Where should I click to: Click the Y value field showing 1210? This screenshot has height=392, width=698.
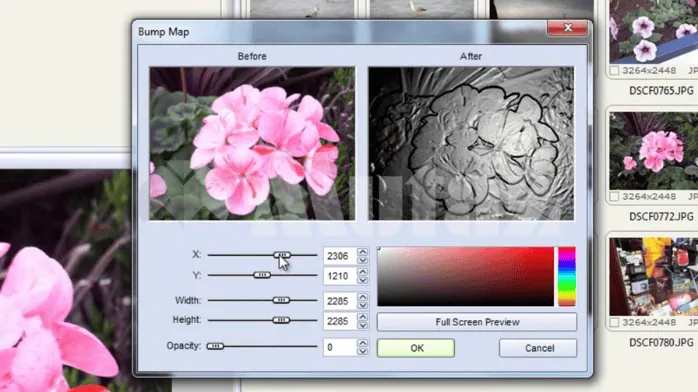tap(340, 276)
